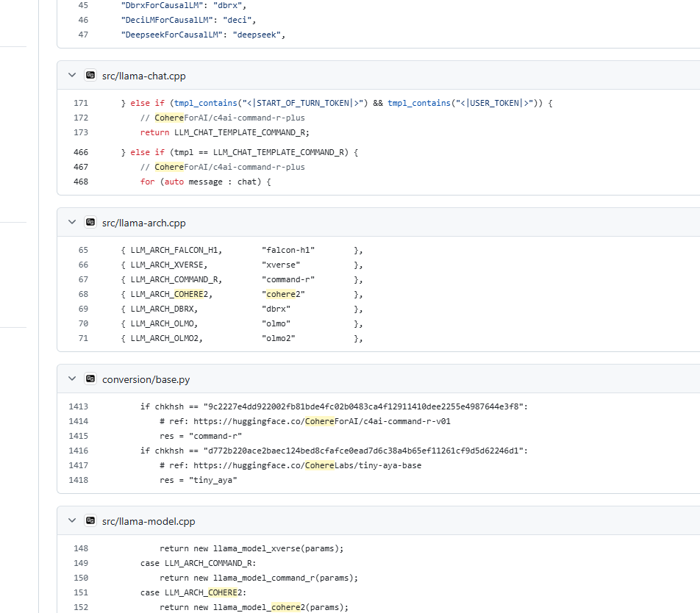This screenshot has height=613, width=700.
Task: Click line number 1414 in base.py
Action: [79, 421]
